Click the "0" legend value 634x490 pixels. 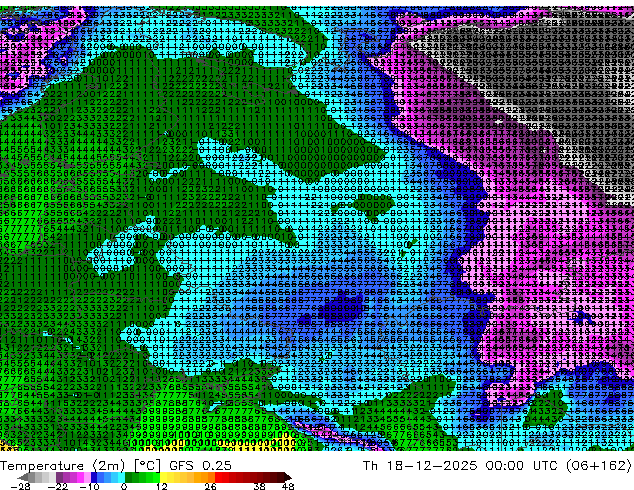[x=125, y=486]
